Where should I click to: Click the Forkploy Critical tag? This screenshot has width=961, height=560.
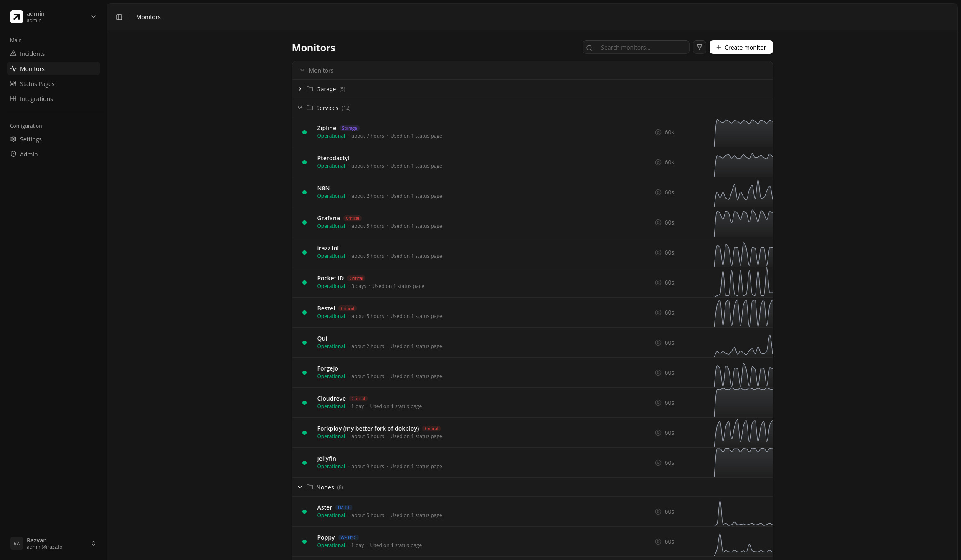[431, 429]
